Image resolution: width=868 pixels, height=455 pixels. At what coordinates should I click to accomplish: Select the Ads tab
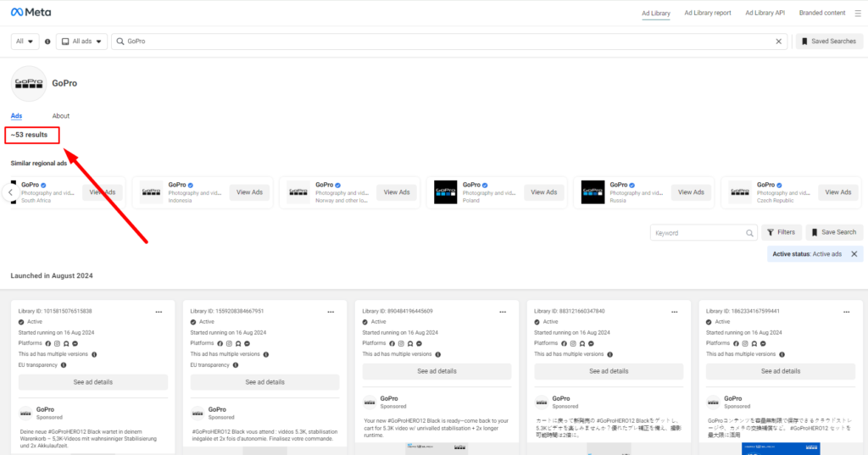point(17,116)
